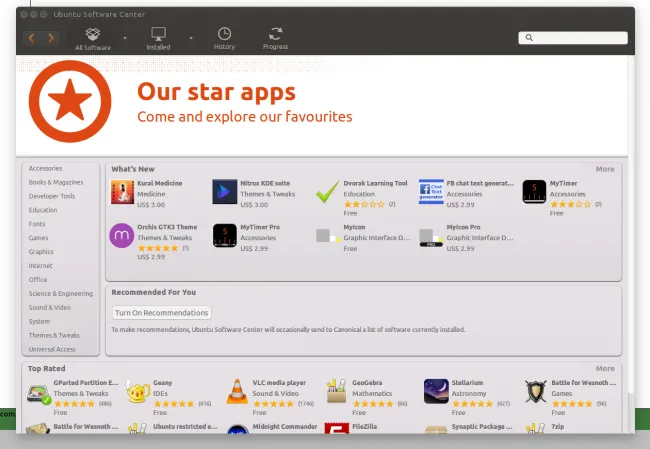Expand the Installed dropdown arrow
The width and height of the screenshot is (650, 449).
coord(191,38)
